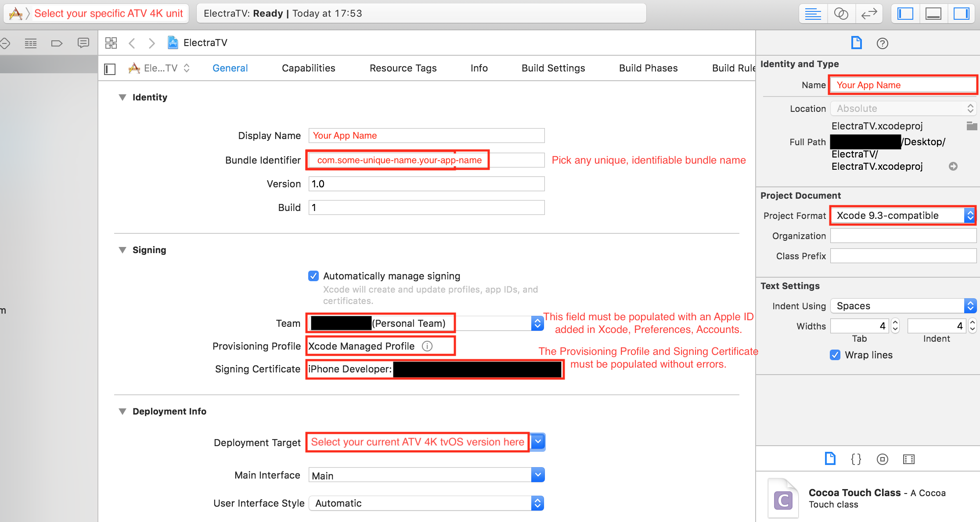Show the Code Snippet library
This screenshot has width=980, height=522.
[x=856, y=459]
